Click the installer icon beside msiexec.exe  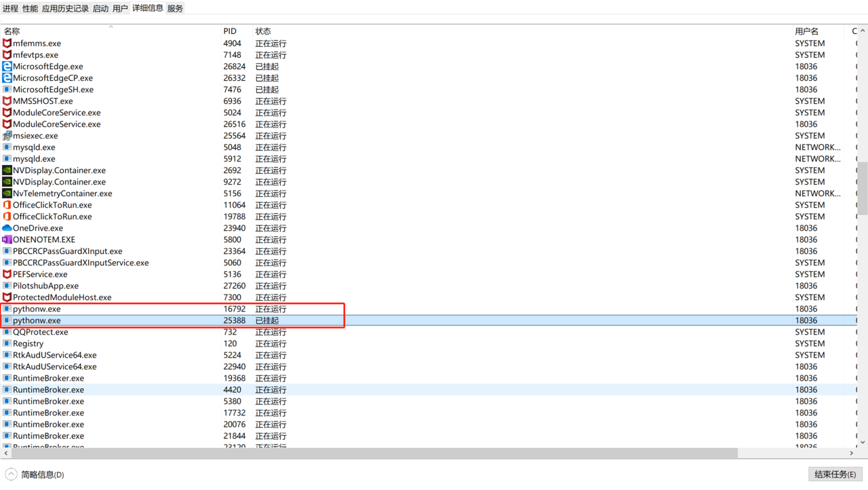pos(7,136)
